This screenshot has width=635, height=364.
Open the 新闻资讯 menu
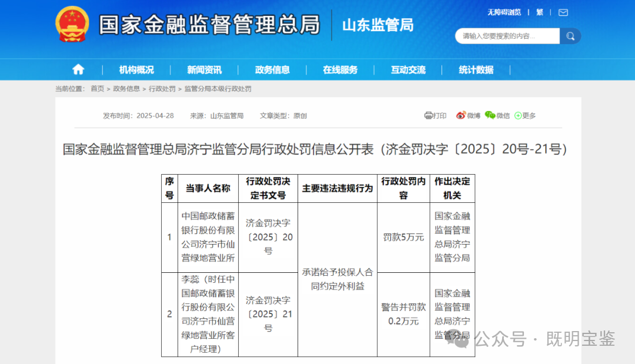[204, 69]
